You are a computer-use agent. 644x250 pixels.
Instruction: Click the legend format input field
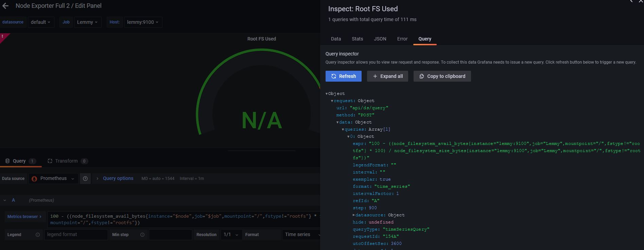click(76, 235)
